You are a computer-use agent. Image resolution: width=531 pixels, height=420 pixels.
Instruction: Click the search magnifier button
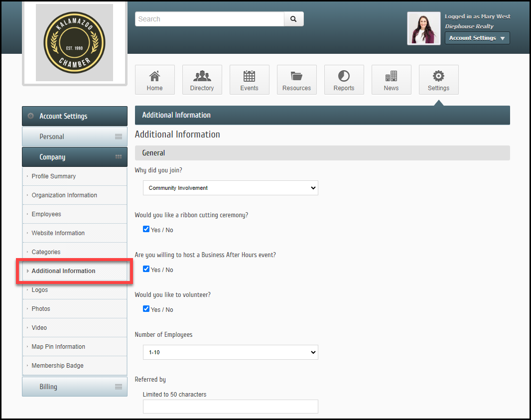point(293,19)
